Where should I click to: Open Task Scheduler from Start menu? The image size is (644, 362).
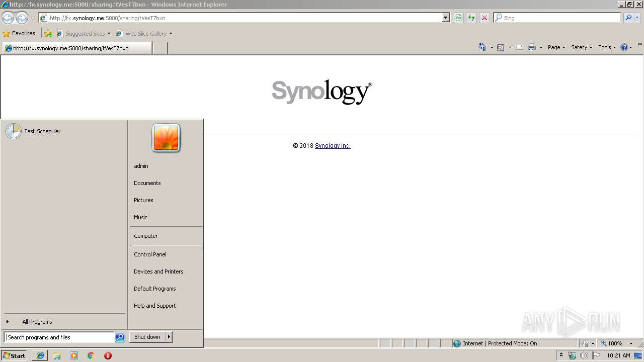[x=64, y=131]
